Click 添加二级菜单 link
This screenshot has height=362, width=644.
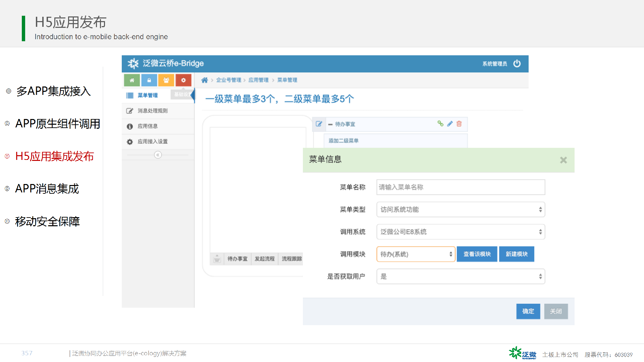pyautogui.click(x=343, y=141)
